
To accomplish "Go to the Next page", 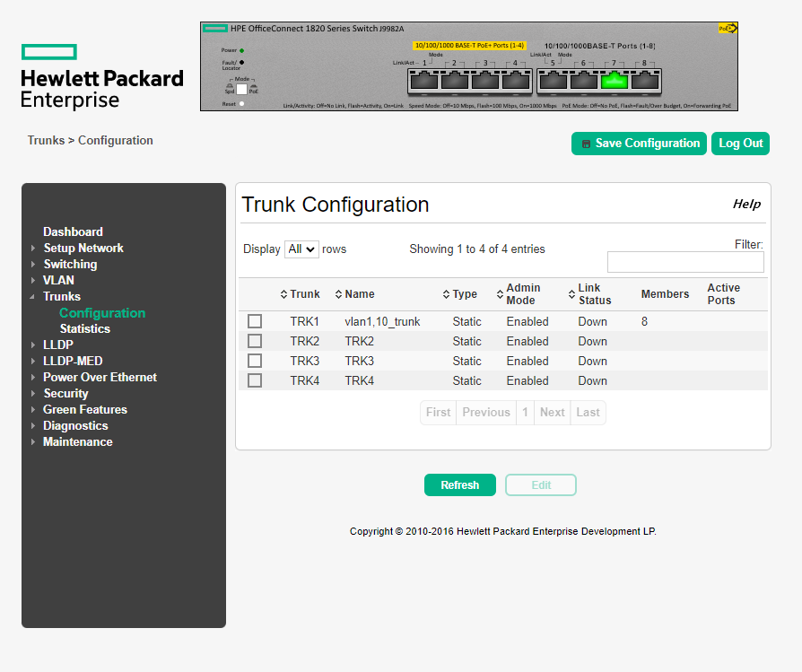I will 552,412.
